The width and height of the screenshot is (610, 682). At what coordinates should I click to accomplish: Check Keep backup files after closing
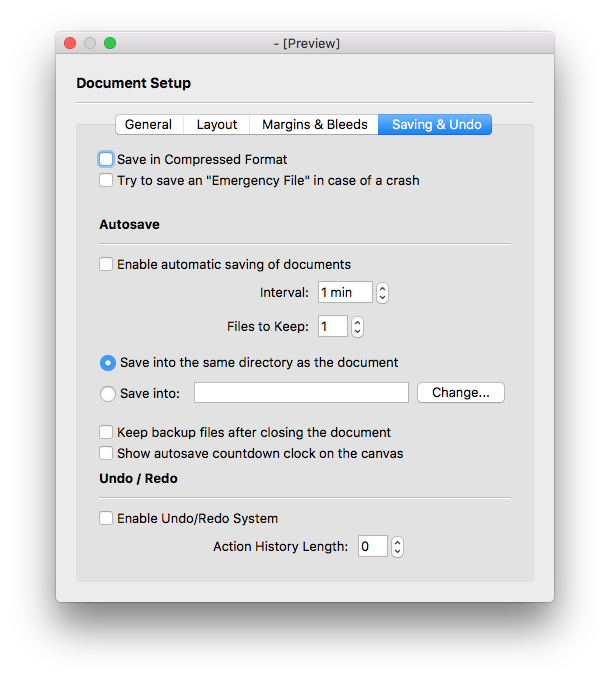106,433
